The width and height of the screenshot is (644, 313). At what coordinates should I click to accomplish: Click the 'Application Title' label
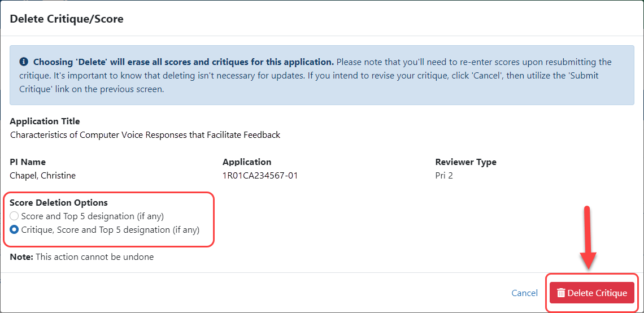tap(45, 121)
